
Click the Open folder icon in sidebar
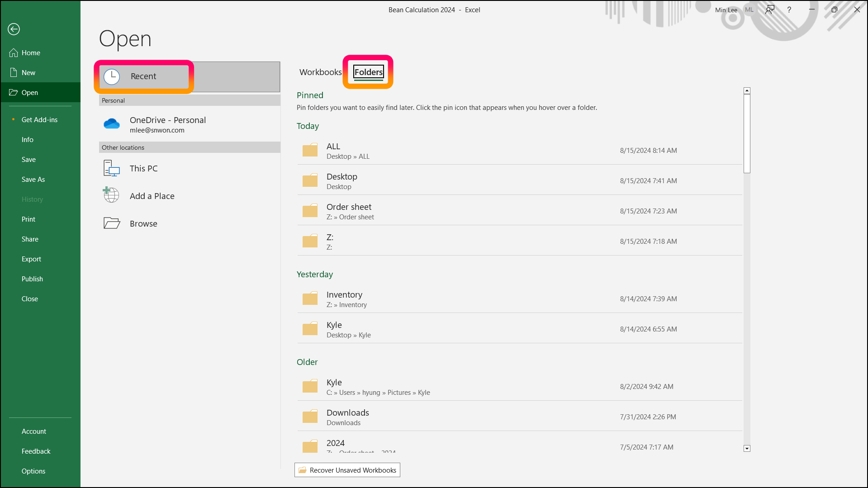tap(14, 93)
